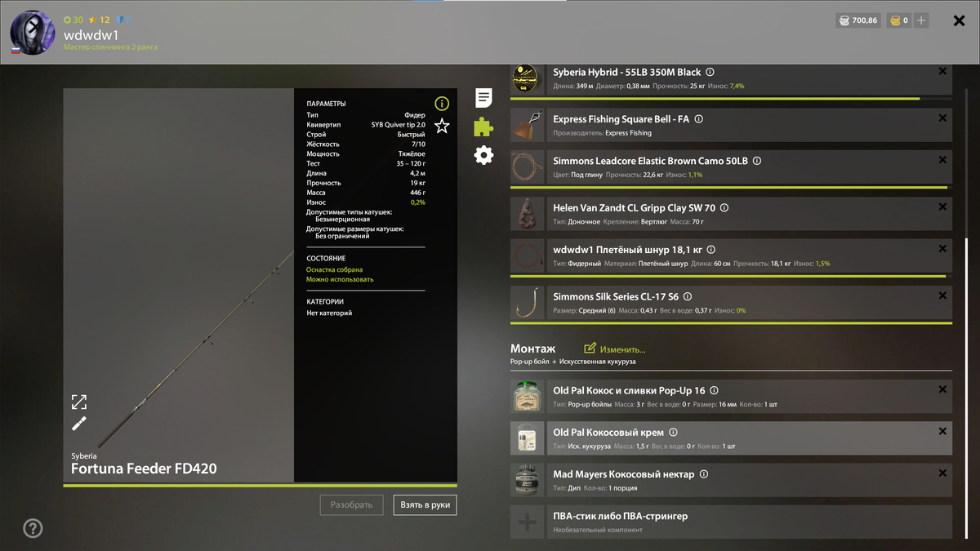Click the Разобрать button
This screenshot has width=980, height=551.
pyautogui.click(x=351, y=505)
